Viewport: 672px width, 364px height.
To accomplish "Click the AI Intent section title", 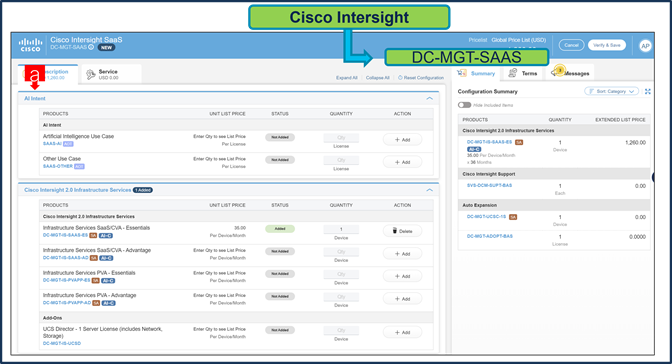I will point(35,99).
